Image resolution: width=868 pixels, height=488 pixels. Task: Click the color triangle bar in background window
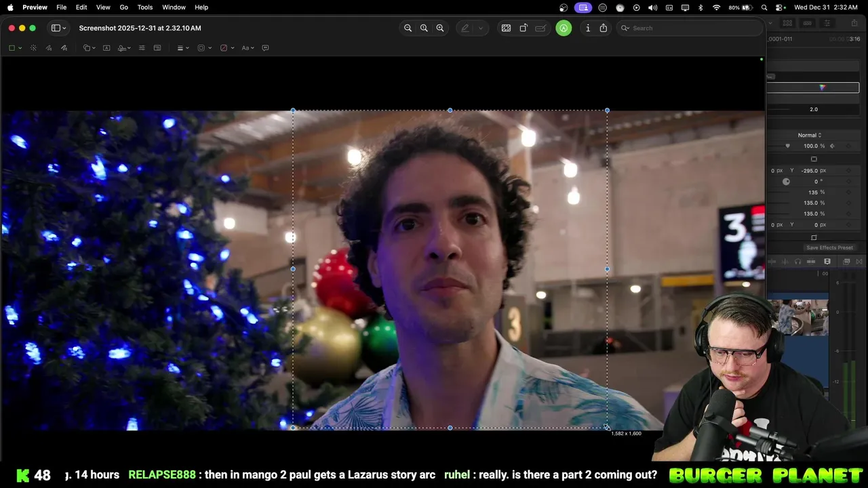coord(813,87)
